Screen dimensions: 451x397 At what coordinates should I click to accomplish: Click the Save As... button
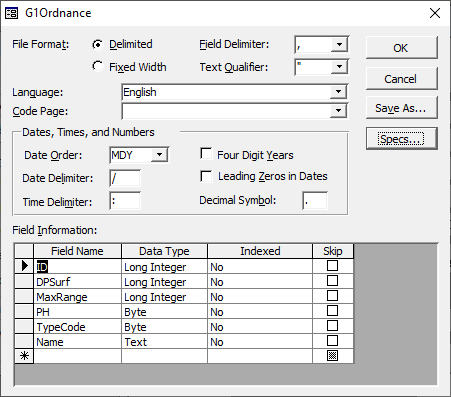click(x=402, y=108)
